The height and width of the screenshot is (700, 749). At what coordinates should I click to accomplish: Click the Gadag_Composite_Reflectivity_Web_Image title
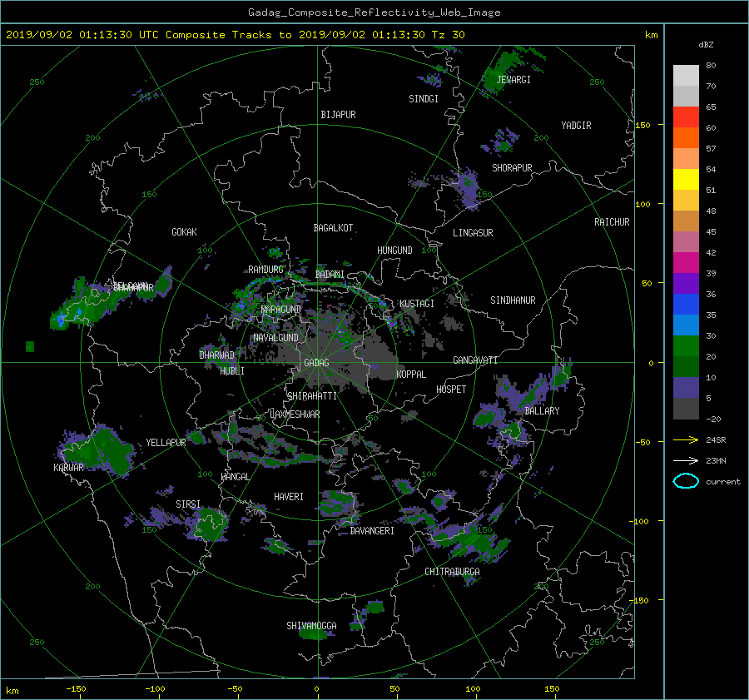pos(374,12)
